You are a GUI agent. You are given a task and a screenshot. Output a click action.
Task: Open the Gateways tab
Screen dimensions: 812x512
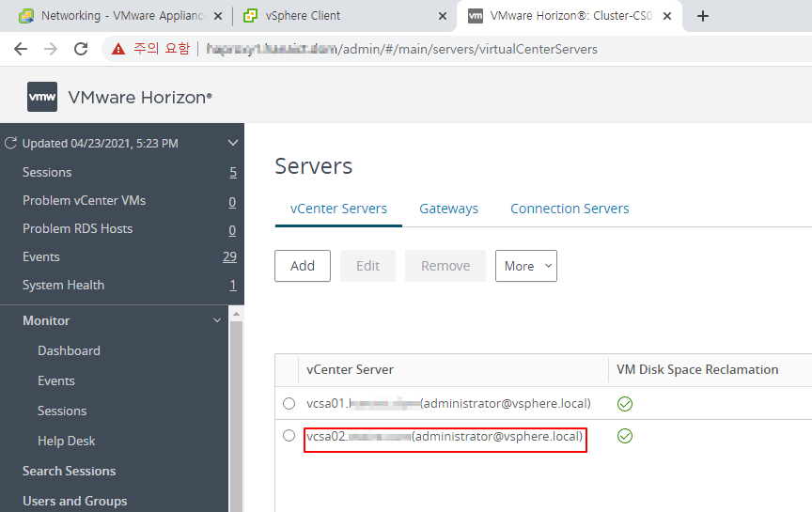pyautogui.click(x=449, y=209)
